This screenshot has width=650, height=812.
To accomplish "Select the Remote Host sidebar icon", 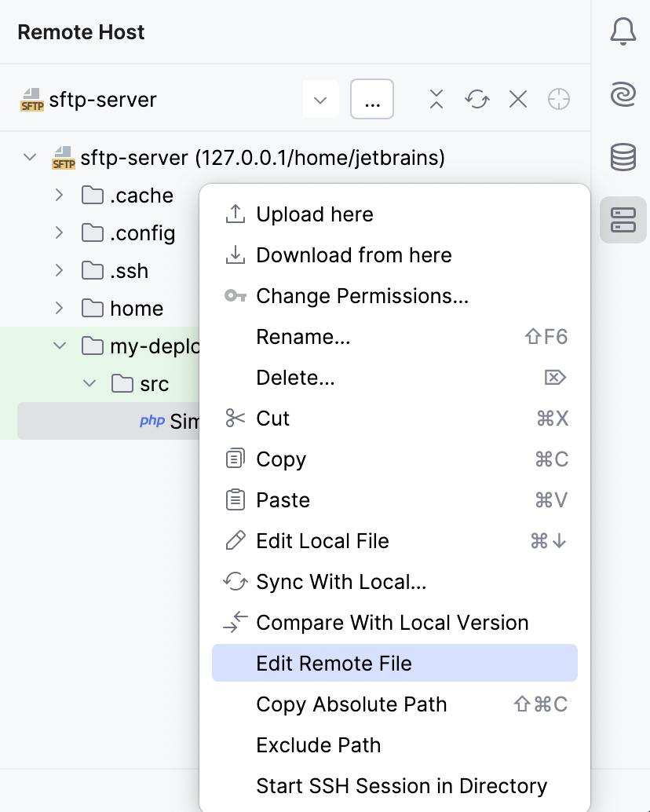I will 623,221.
